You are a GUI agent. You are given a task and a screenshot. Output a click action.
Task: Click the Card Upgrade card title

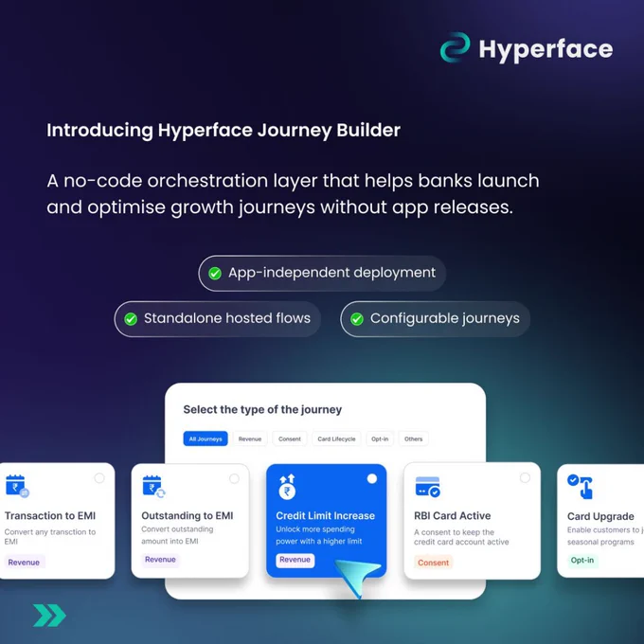[600, 516]
